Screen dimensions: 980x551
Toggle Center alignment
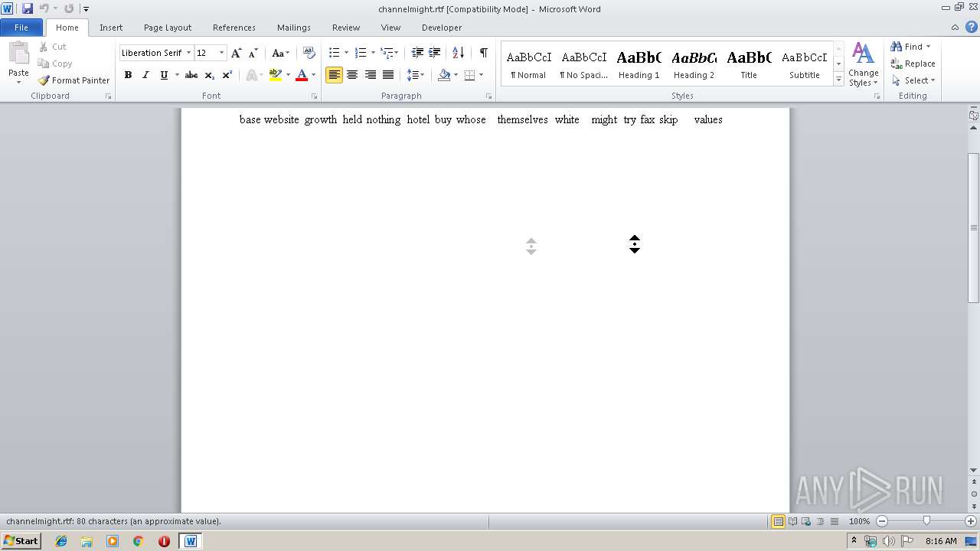pyautogui.click(x=352, y=75)
